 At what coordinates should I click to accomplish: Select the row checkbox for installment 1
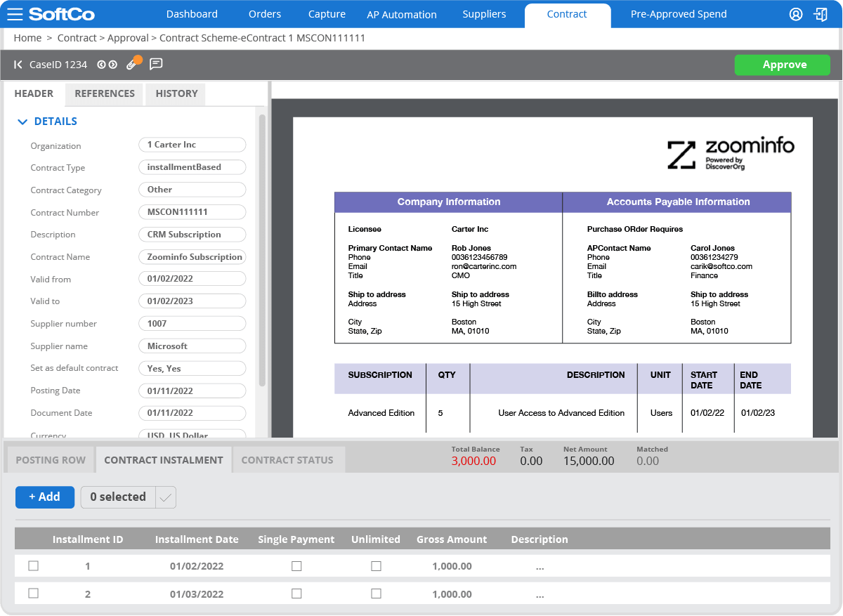(x=33, y=565)
